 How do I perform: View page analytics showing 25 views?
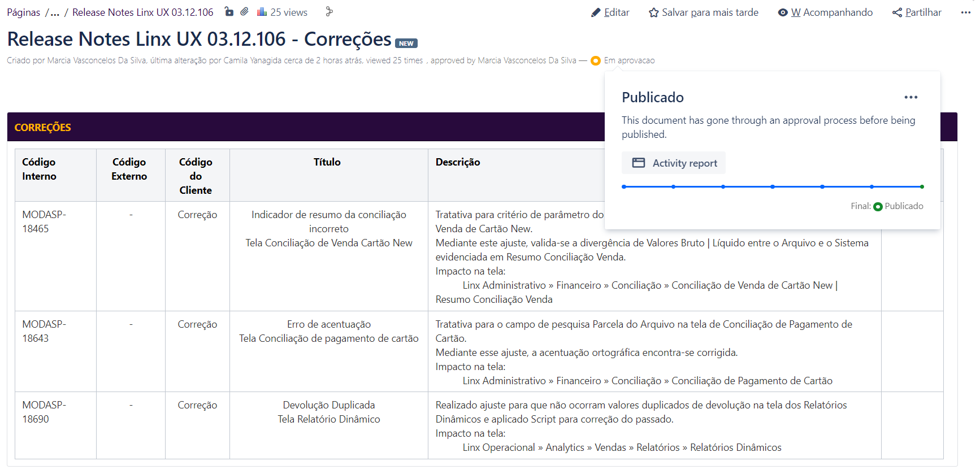point(282,12)
